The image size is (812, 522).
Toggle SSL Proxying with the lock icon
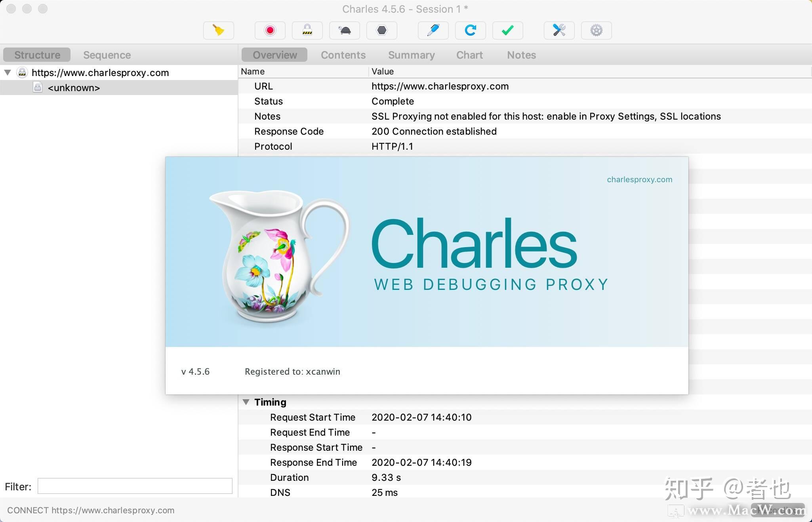(x=307, y=30)
